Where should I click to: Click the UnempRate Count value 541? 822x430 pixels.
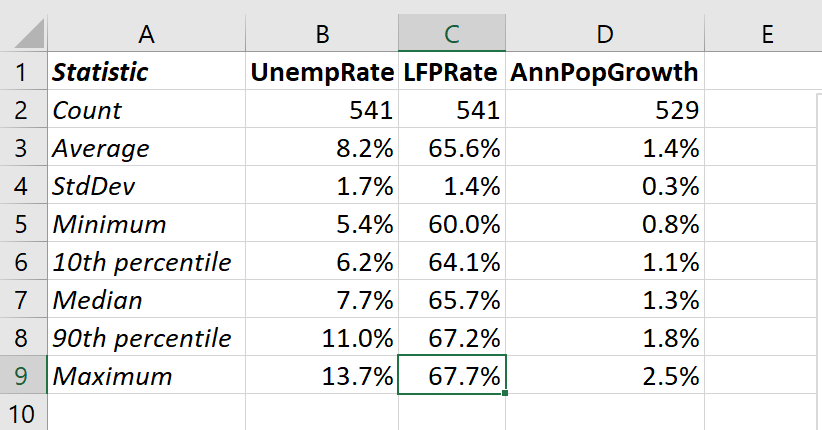(x=322, y=110)
